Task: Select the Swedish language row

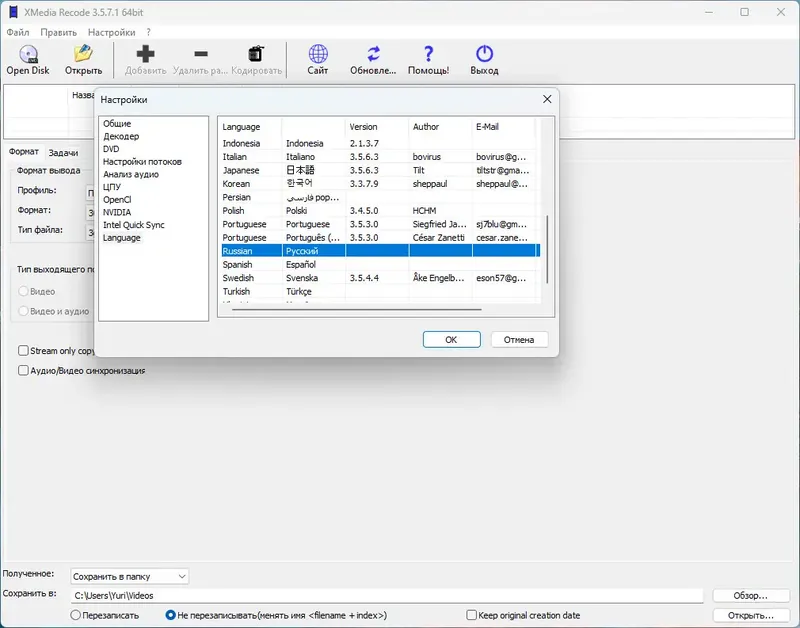Action: click(x=380, y=278)
